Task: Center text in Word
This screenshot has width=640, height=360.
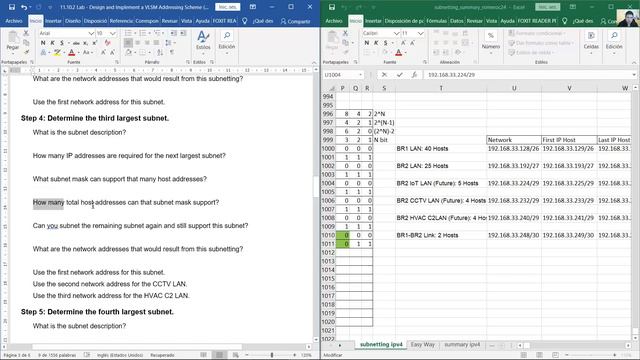Action: coord(138,43)
